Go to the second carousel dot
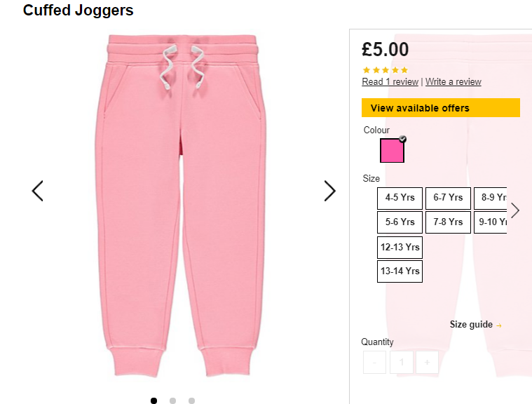This screenshot has width=532, height=404. (172, 400)
